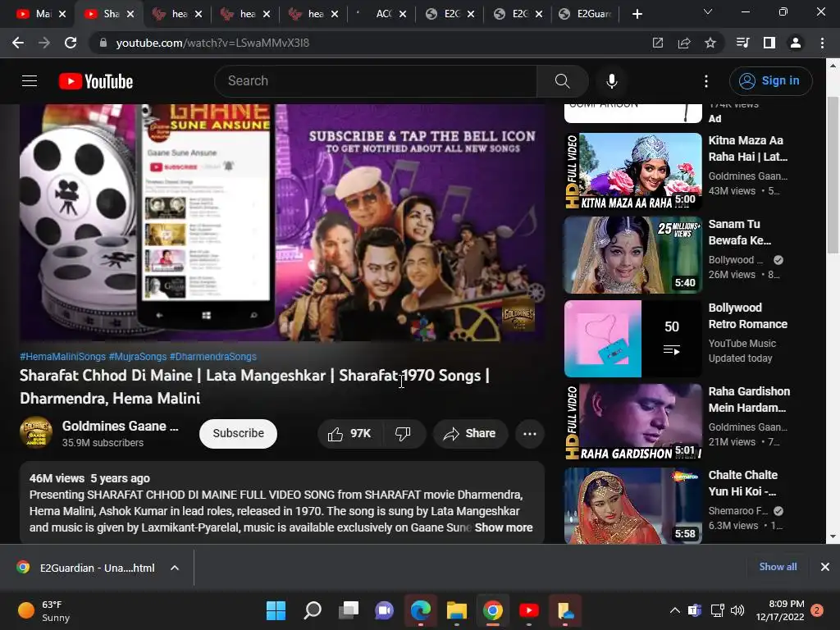Open Bollywood Retro Romance title
The width and height of the screenshot is (840, 630).
point(748,316)
